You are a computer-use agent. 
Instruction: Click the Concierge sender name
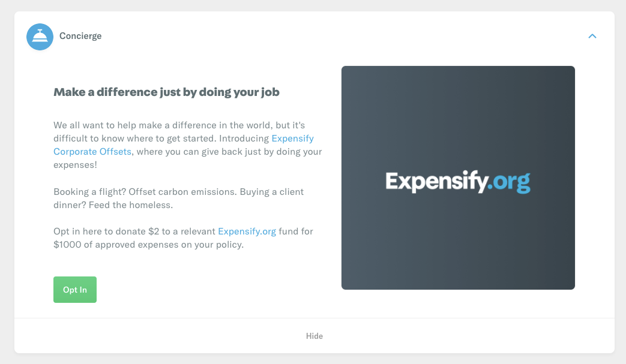coord(80,36)
